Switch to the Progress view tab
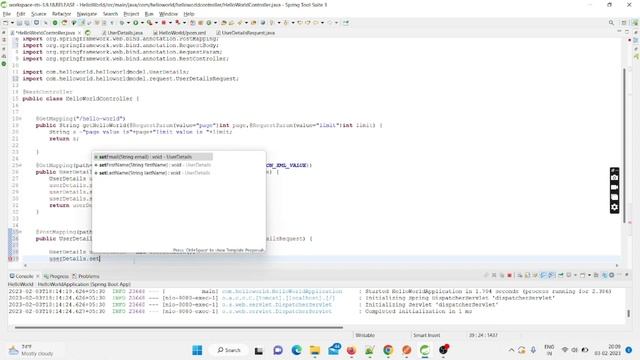 56,276
